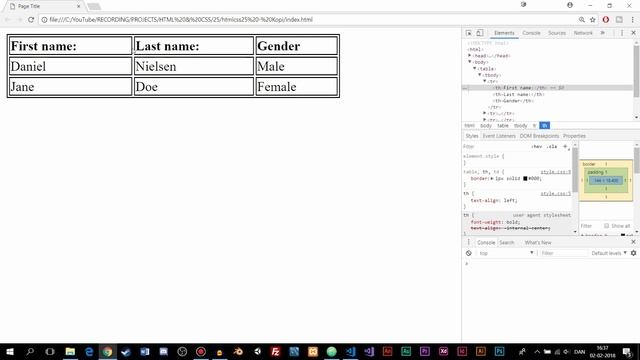Open the Elements tab in DevTools
Image resolution: width=640 pixels, height=360 pixels.
(x=504, y=33)
